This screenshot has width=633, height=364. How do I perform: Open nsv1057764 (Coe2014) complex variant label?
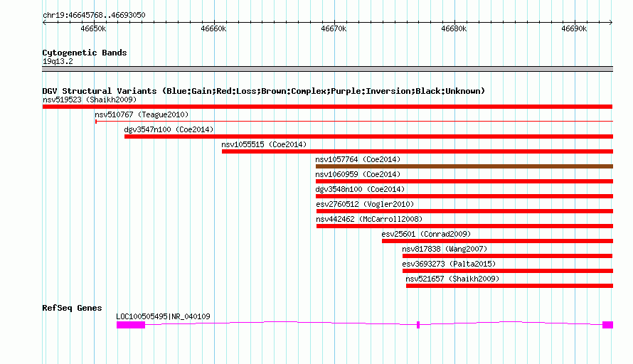[358, 159]
